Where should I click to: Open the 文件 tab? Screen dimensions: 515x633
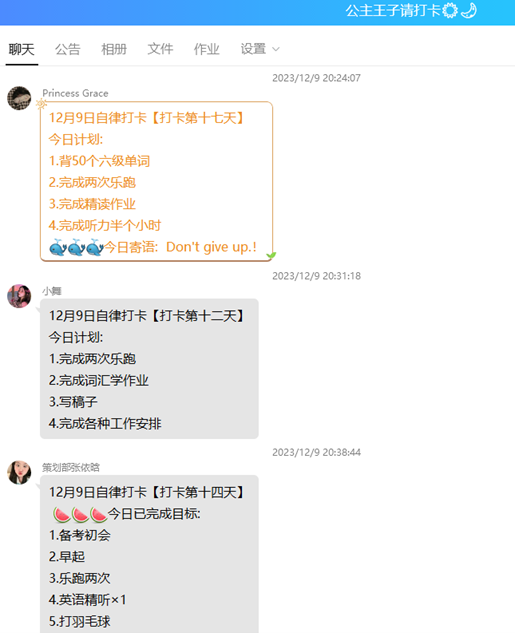point(160,49)
